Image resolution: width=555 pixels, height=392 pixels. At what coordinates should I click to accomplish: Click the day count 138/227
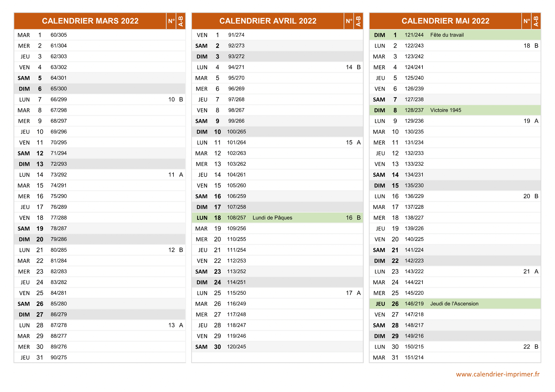point(414,218)
